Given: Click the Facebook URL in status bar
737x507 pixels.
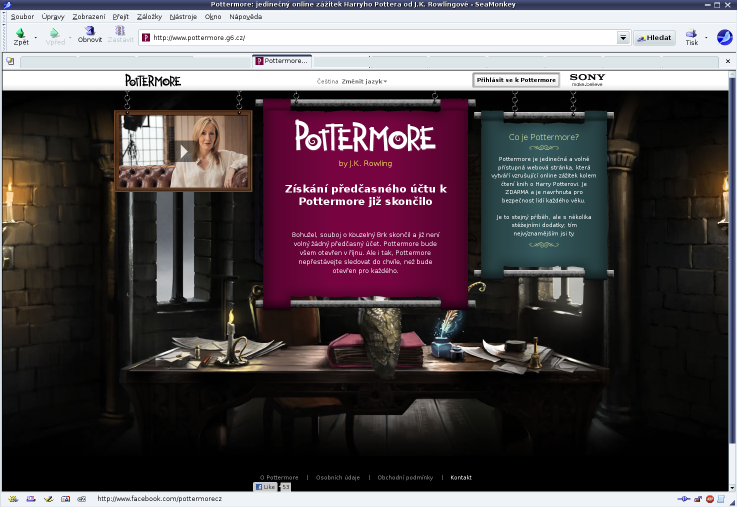Looking at the screenshot, I should click(160, 499).
